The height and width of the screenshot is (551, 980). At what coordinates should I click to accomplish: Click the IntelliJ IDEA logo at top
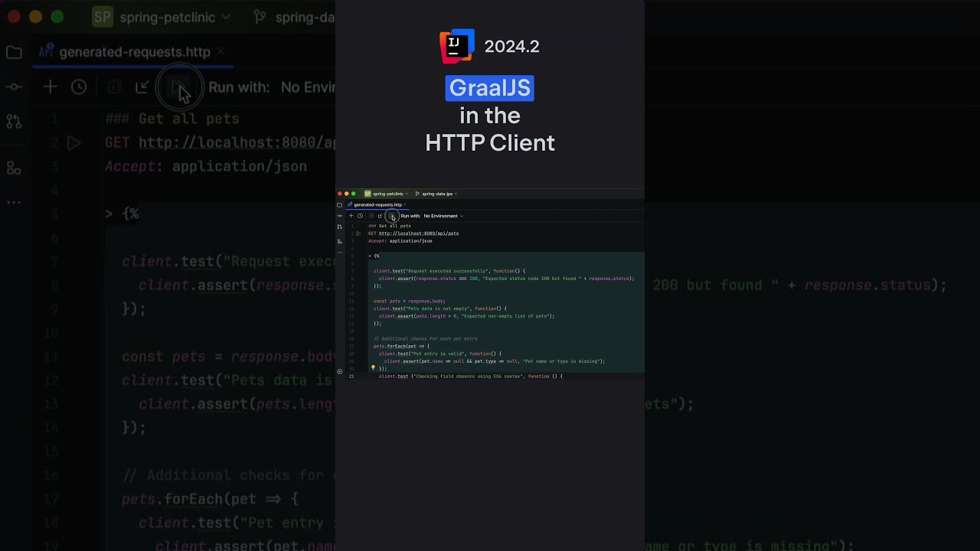point(457,46)
